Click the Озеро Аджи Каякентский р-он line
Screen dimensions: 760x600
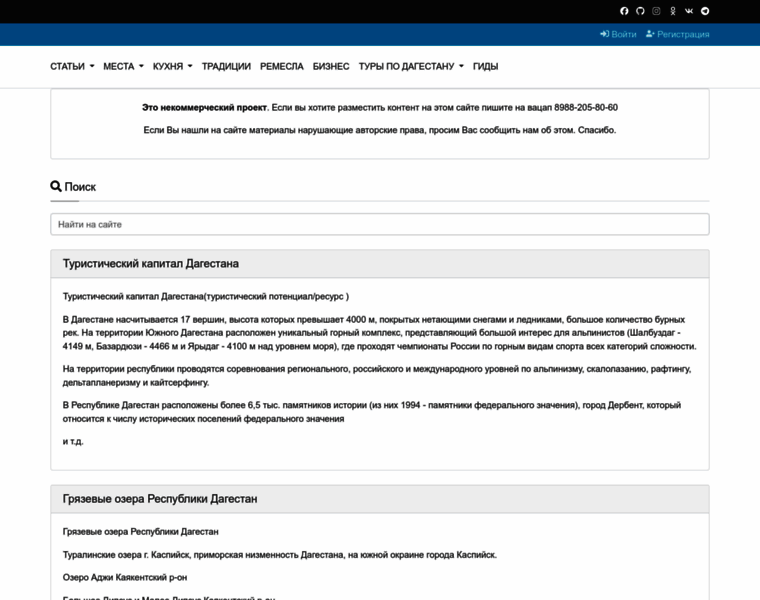pyautogui.click(x=125, y=578)
